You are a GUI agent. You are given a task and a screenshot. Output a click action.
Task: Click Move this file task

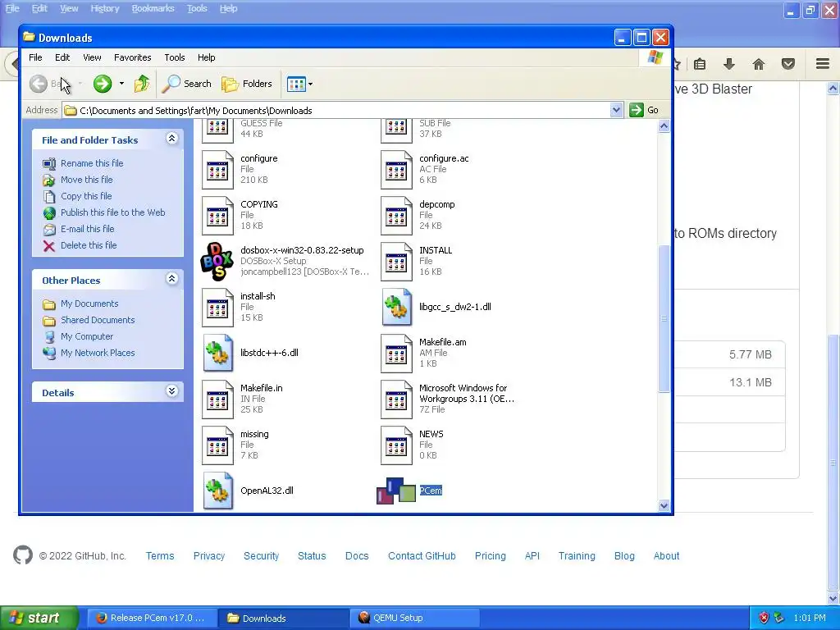(86, 180)
